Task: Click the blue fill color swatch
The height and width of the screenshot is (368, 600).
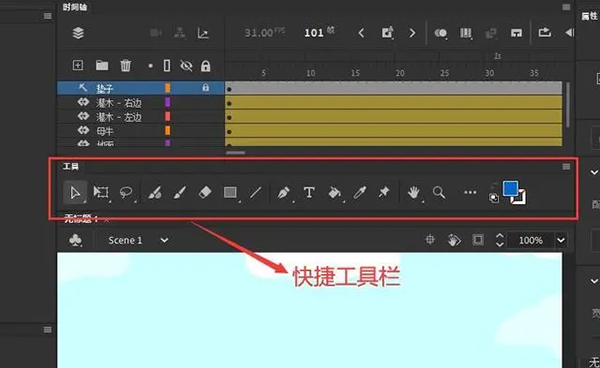Action: click(x=510, y=188)
